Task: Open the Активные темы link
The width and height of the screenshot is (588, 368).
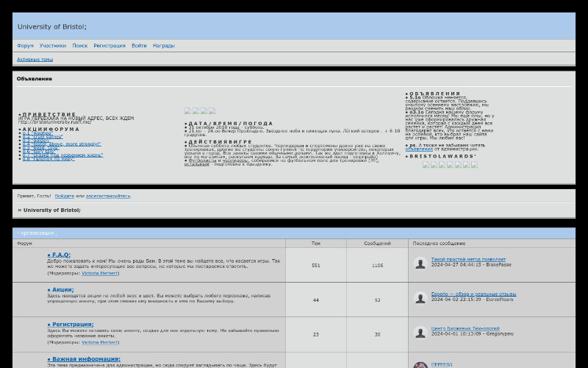Action: 35,59
